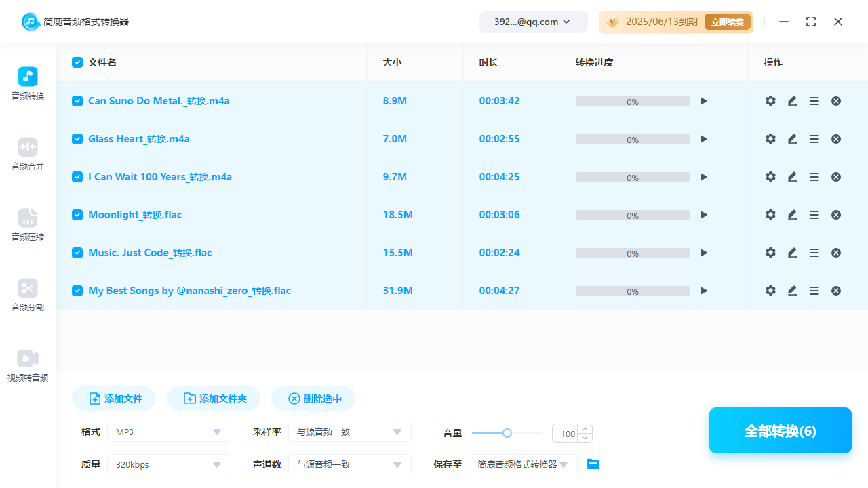Open settings gear for Glass Heart file

[x=770, y=139]
